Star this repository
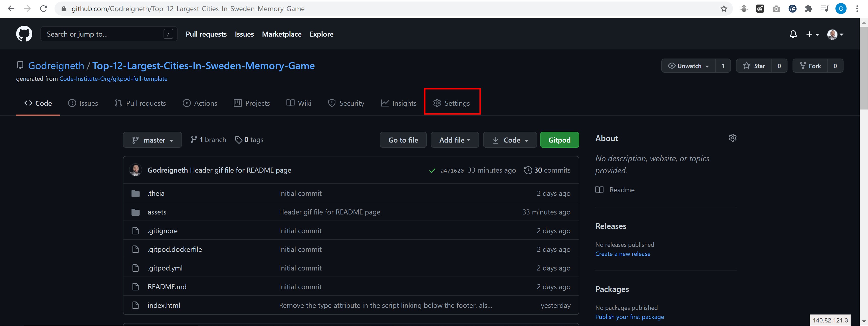 pos(754,66)
